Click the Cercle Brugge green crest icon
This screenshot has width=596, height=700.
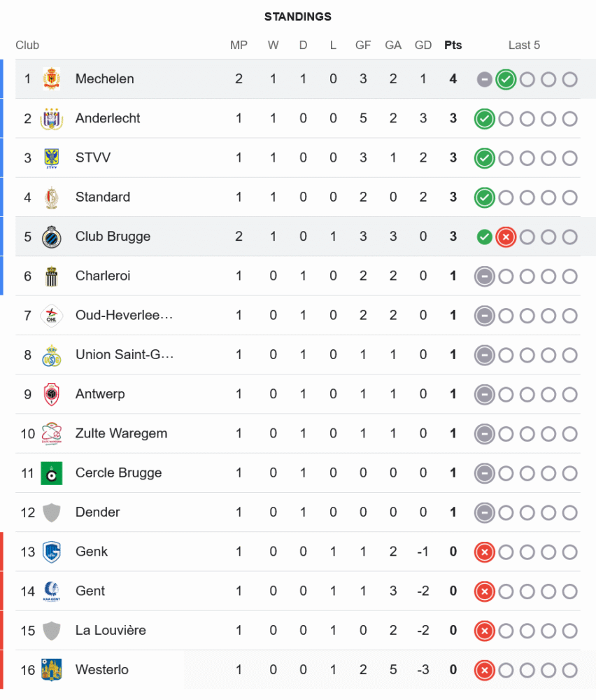coord(52,472)
